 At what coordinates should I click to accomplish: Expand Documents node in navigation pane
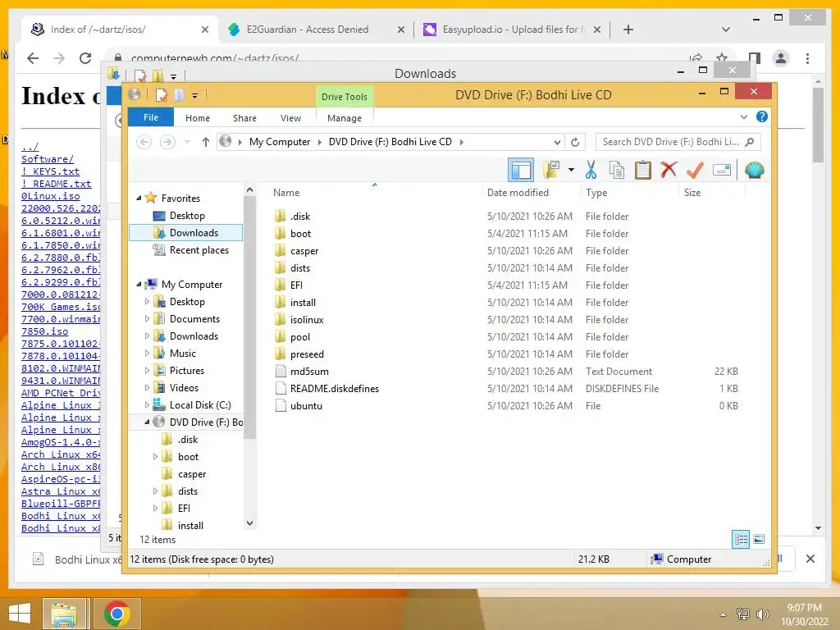147,319
